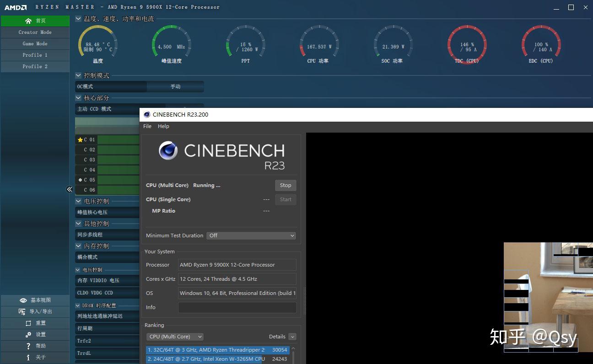Click the rendered room image tile
This screenshot has height=364, width=593.
click(x=548, y=298)
